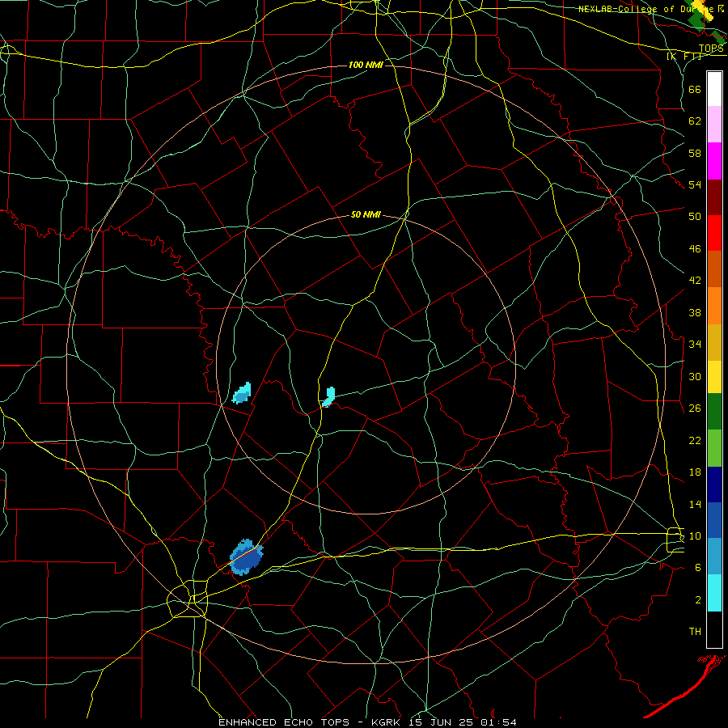728x728 pixels.
Task: Click the dark orange 42-46 kft legend swatch
Action: pos(714,269)
